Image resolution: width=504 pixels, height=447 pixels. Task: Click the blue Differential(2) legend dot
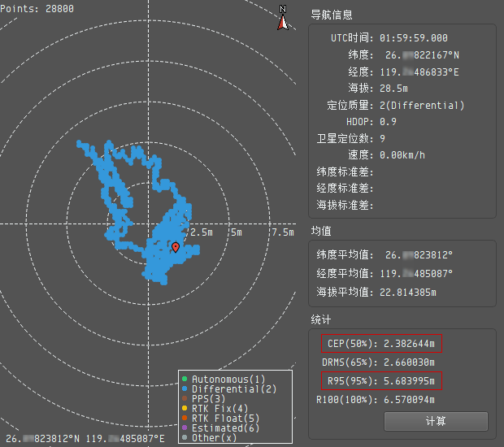[185, 389]
